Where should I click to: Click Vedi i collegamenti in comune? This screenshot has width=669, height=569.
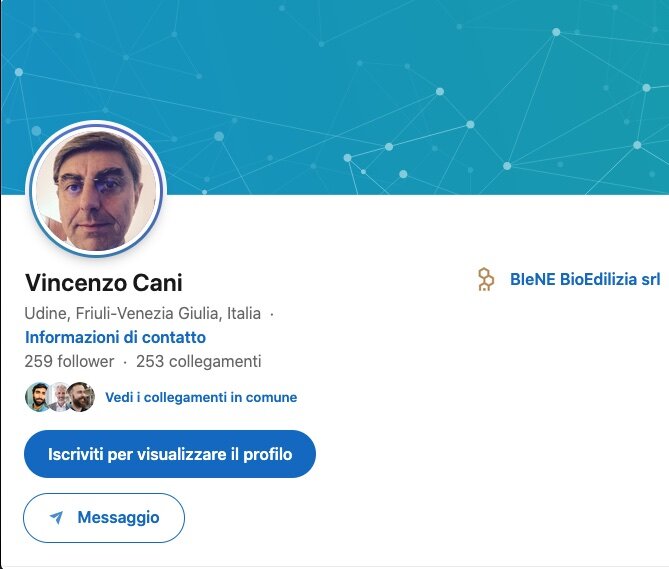point(201,397)
